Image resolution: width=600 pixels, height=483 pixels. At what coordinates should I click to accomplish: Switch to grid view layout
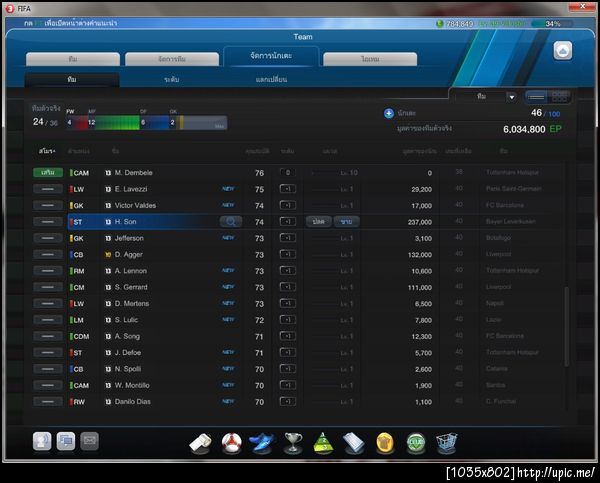(x=559, y=97)
